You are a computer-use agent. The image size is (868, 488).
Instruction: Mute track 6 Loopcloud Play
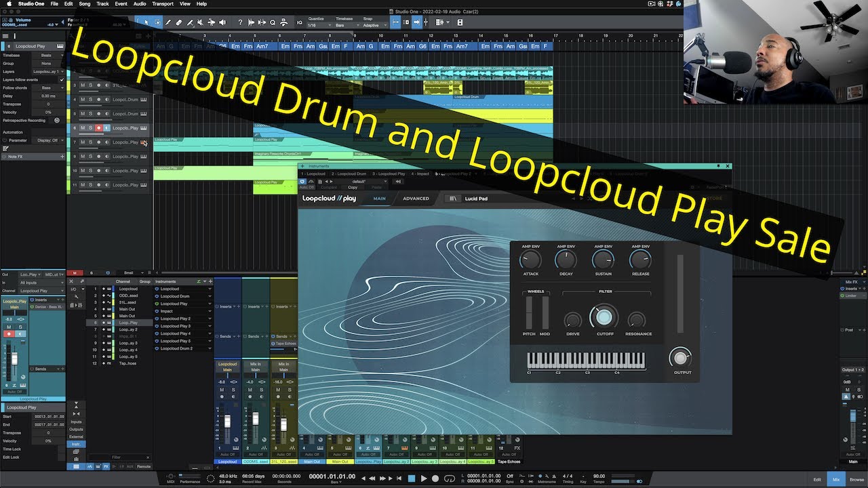point(83,128)
